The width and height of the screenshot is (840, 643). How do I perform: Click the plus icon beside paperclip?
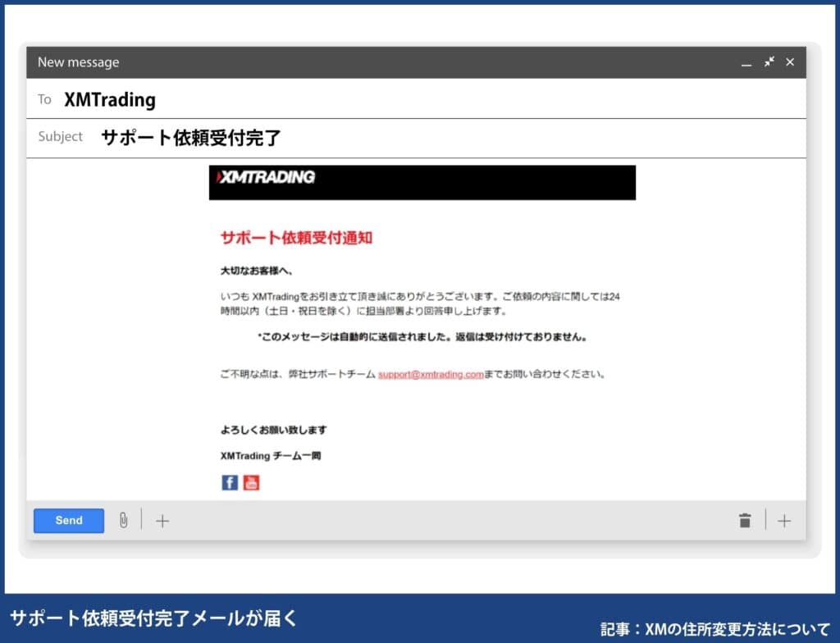coord(162,521)
